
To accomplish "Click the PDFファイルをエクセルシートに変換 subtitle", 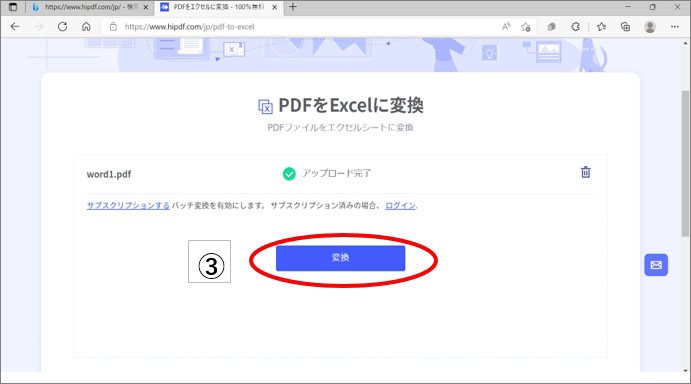I will (340, 127).
